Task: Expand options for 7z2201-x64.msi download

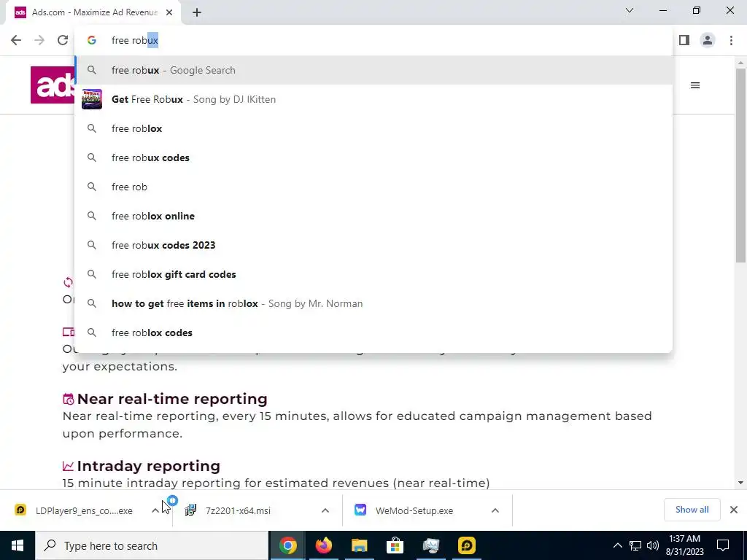Action: [325, 510]
